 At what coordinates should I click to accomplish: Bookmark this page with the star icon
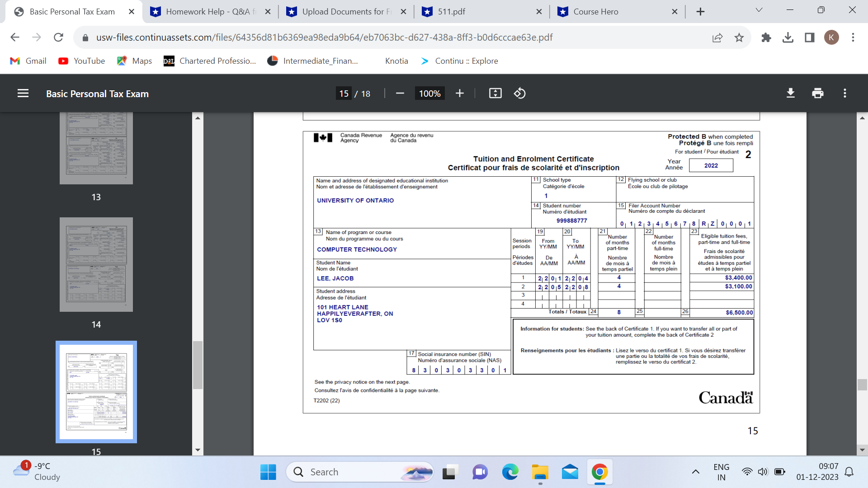(x=740, y=38)
